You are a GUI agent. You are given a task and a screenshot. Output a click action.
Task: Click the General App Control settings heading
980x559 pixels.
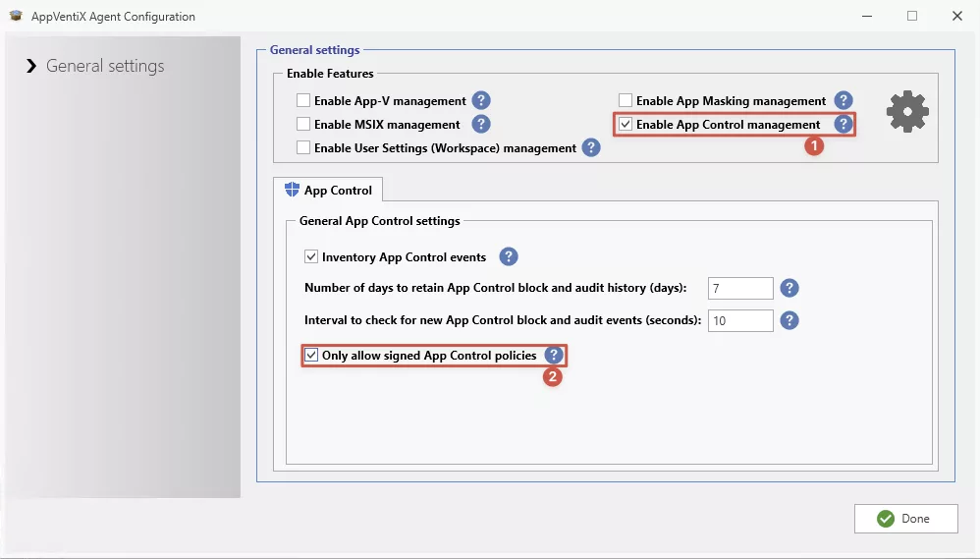(x=379, y=221)
